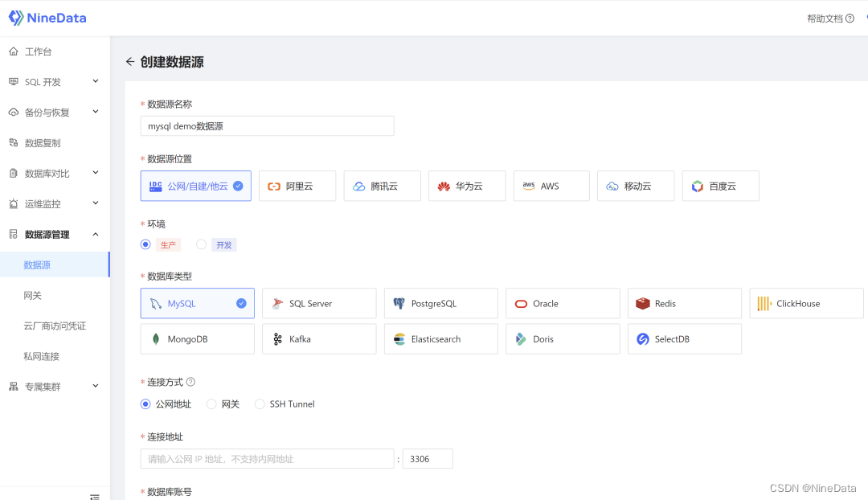Choose MongoDB database type
The width and height of the screenshot is (868, 500).
(x=198, y=339)
